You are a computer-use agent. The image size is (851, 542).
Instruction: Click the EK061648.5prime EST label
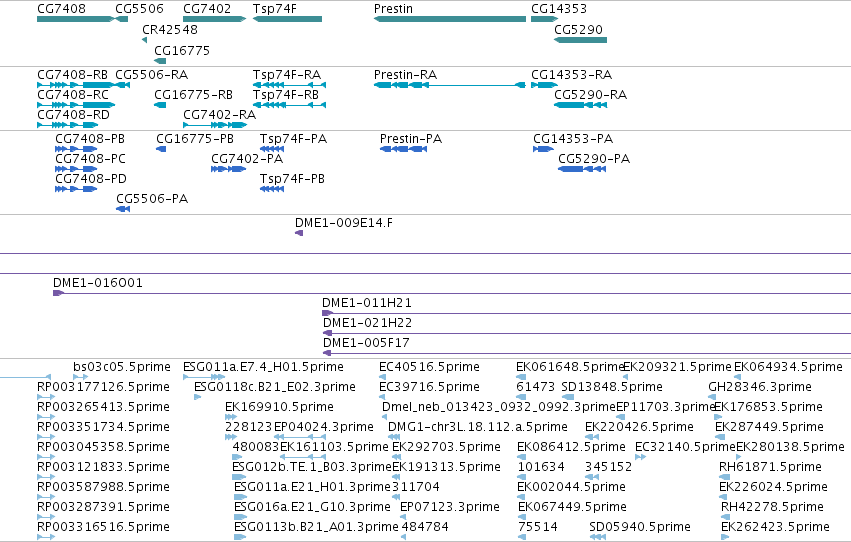[x=570, y=367]
